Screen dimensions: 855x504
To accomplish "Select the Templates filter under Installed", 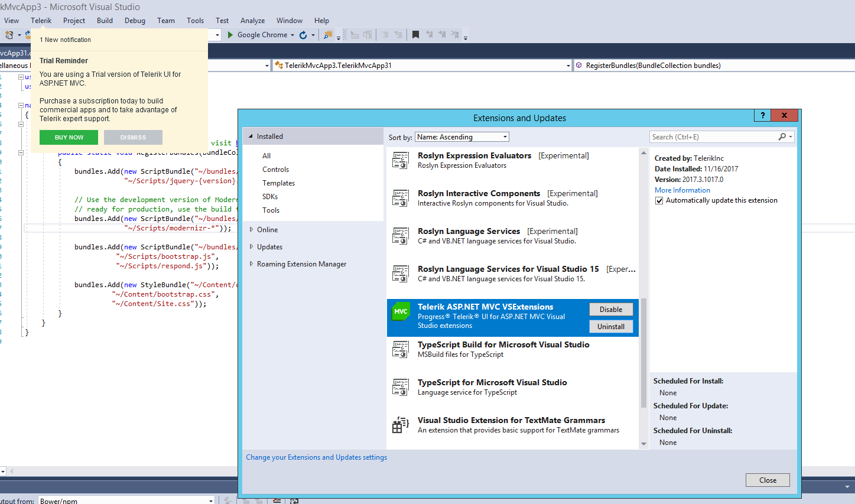I will pos(279,183).
